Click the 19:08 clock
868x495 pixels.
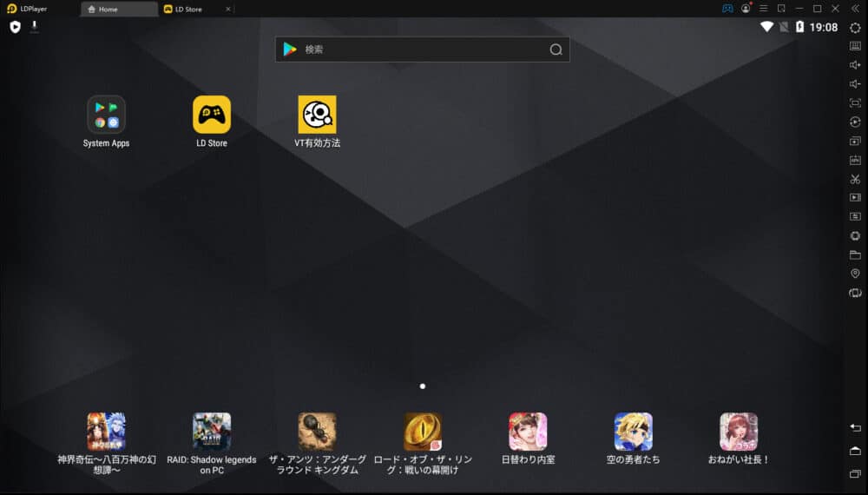point(824,27)
